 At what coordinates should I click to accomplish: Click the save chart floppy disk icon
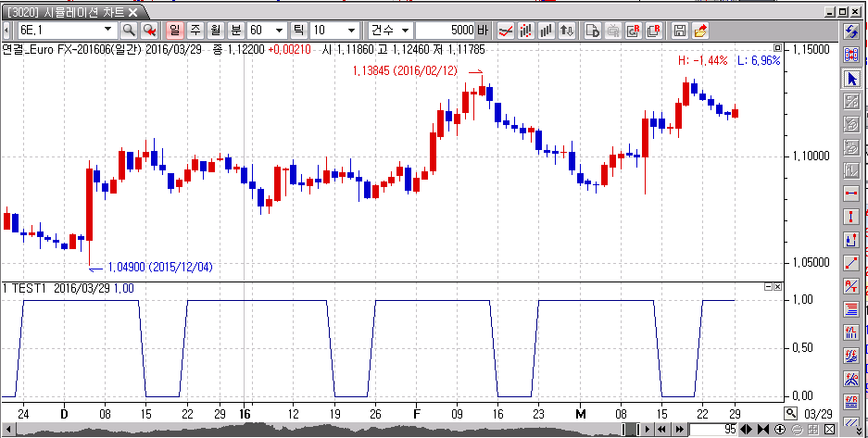pyautogui.click(x=681, y=30)
